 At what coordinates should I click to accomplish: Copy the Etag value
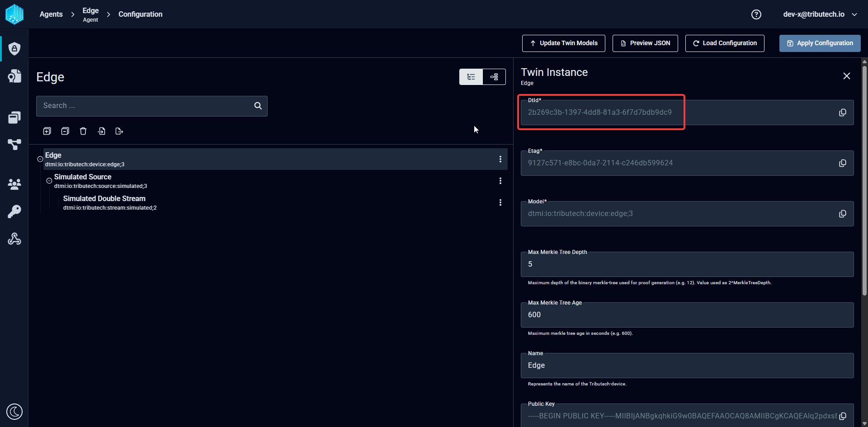click(x=843, y=163)
